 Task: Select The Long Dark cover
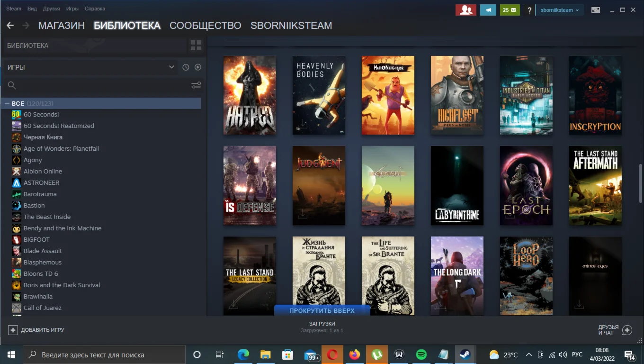(x=457, y=276)
